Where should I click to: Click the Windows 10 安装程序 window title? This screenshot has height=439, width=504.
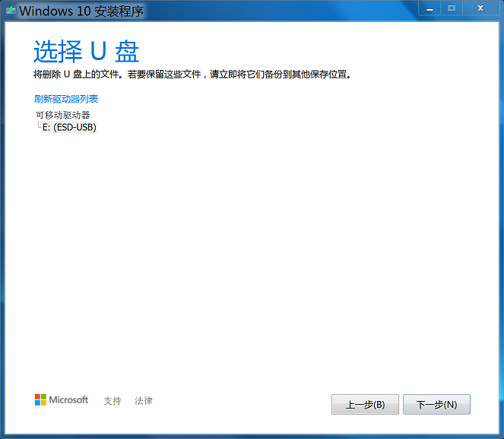click(x=81, y=11)
